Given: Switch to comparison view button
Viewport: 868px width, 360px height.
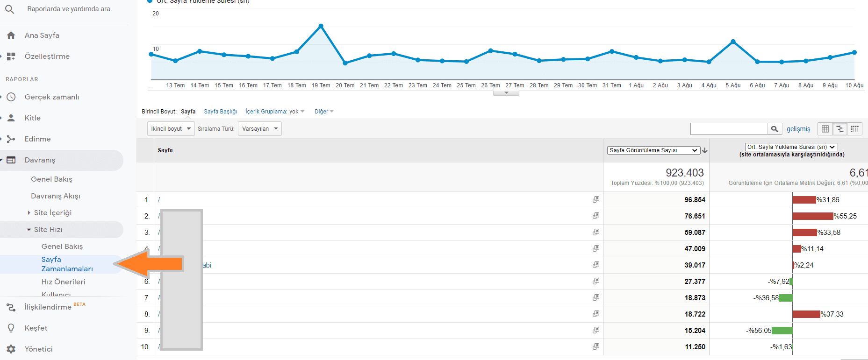Looking at the screenshot, I should coord(839,129).
